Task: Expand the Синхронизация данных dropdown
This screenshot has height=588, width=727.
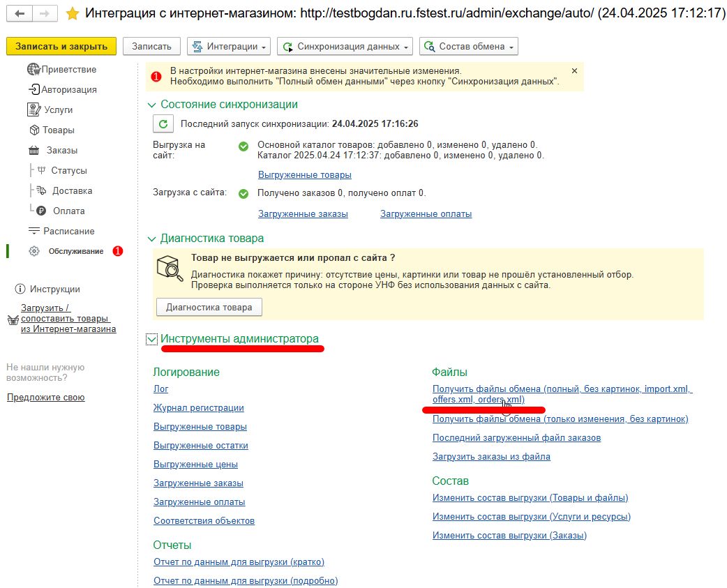Action: [345, 47]
